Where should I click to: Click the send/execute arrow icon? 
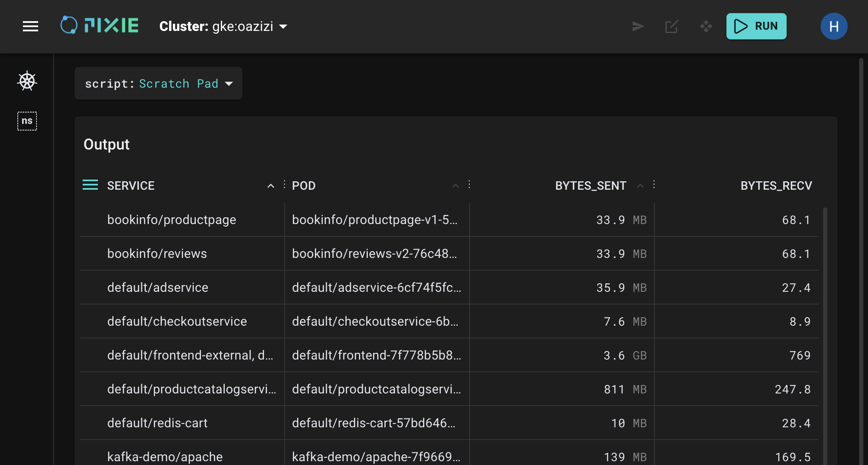(638, 26)
